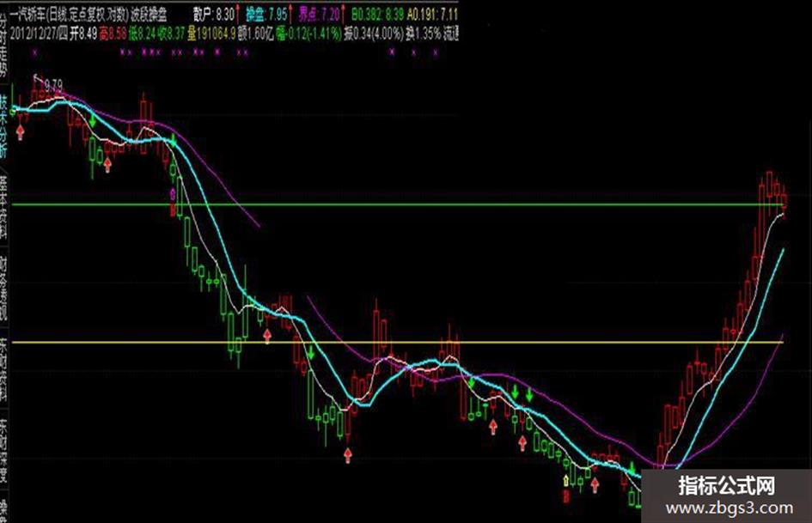Select the green B0.382: 8.39 value

(x=377, y=14)
